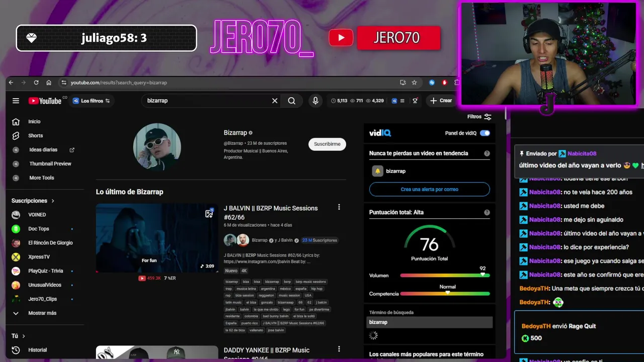This screenshot has height=362, width=644.
Task: Click the Suscribirme button
Action: pyautogui.click(x=327, y=144)
